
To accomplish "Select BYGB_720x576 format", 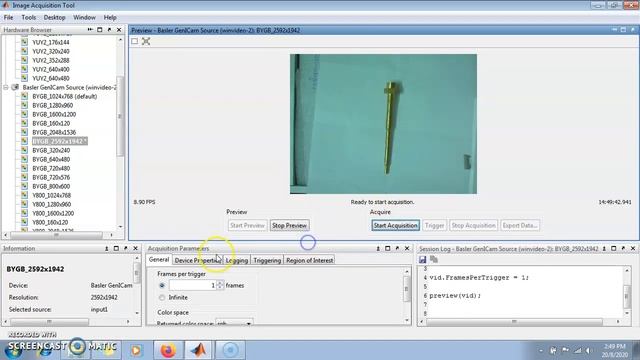I will coord(51,177).
